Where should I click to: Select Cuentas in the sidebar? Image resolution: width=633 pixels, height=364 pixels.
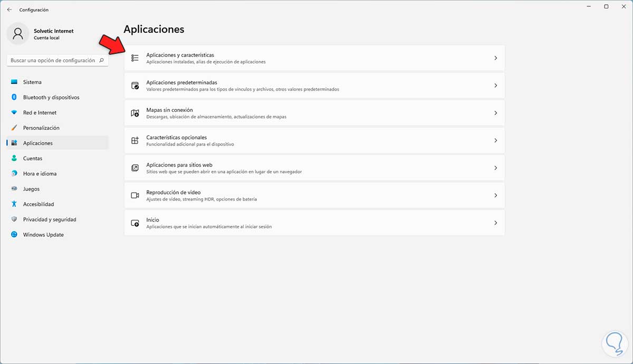33,158
